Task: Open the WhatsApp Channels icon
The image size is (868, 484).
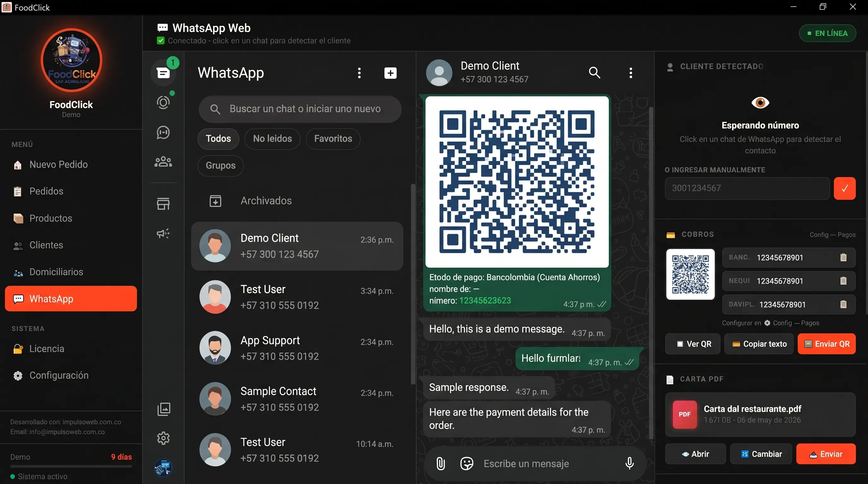Action: click(163, 132)
